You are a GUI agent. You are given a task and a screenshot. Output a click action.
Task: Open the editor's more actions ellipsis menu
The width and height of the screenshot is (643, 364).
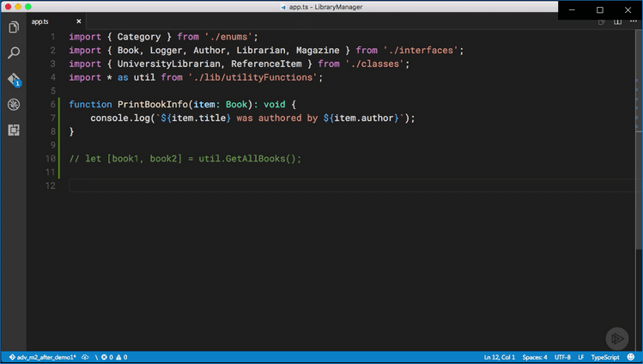click(634, 21)
